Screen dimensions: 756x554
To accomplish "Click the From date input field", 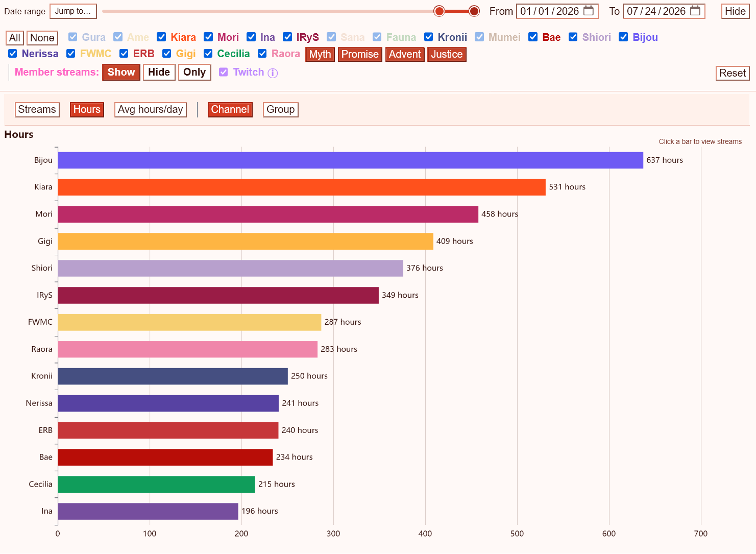I will coord(557,11).
